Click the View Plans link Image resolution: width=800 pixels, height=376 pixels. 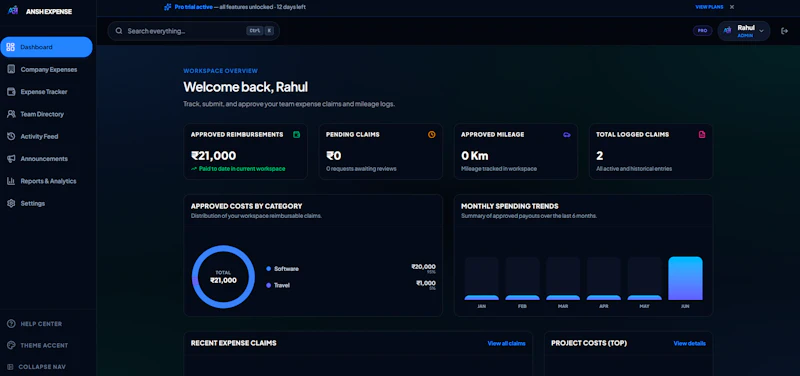[x=709, y=7]
